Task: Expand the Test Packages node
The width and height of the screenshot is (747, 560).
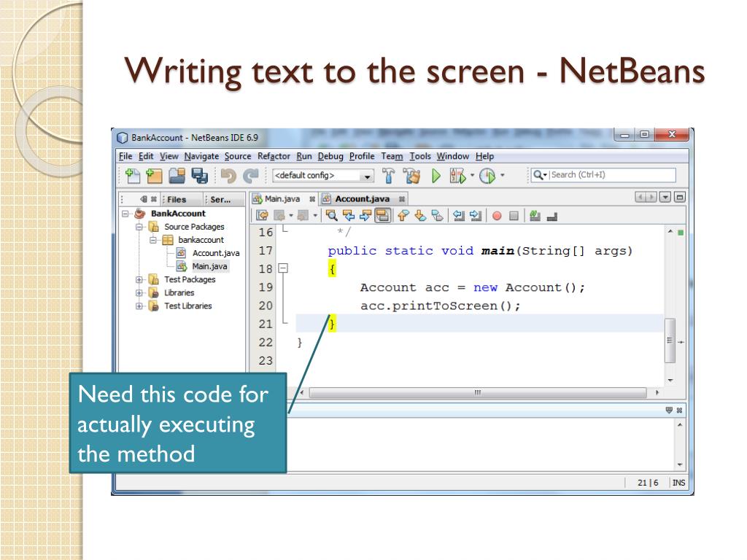Action: (139, 279)
